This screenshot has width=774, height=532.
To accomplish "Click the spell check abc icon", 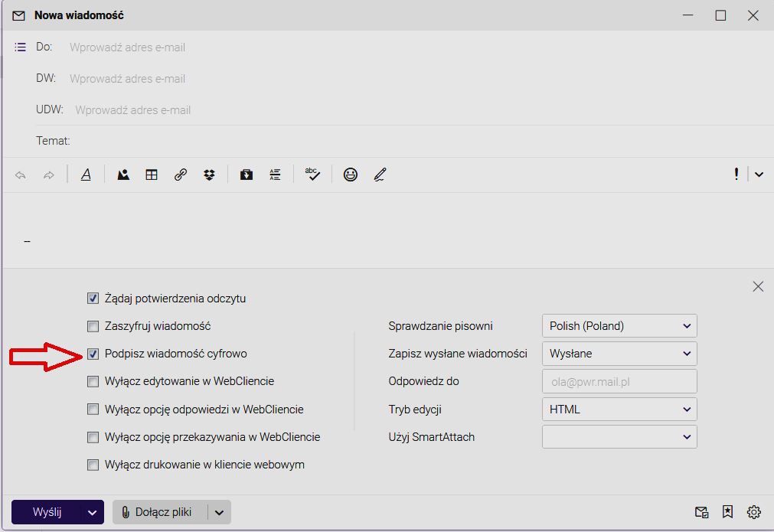I will pyautogui.click(x=312, y=175).
